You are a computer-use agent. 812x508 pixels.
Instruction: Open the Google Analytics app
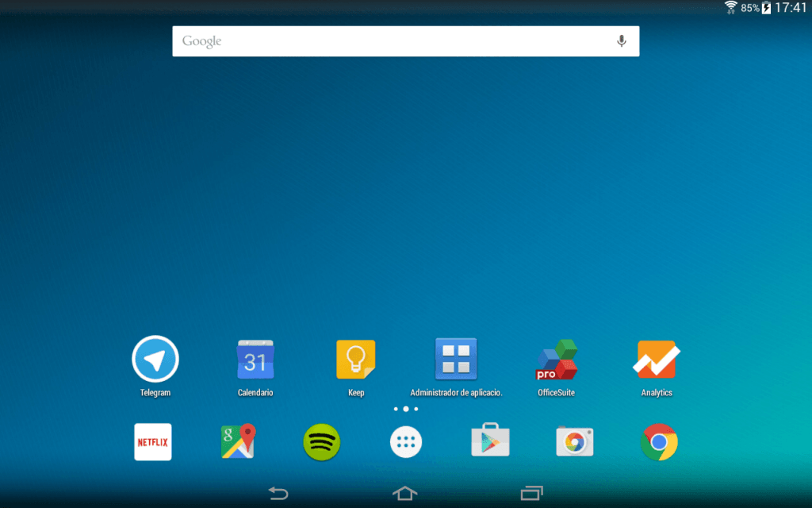657,359
